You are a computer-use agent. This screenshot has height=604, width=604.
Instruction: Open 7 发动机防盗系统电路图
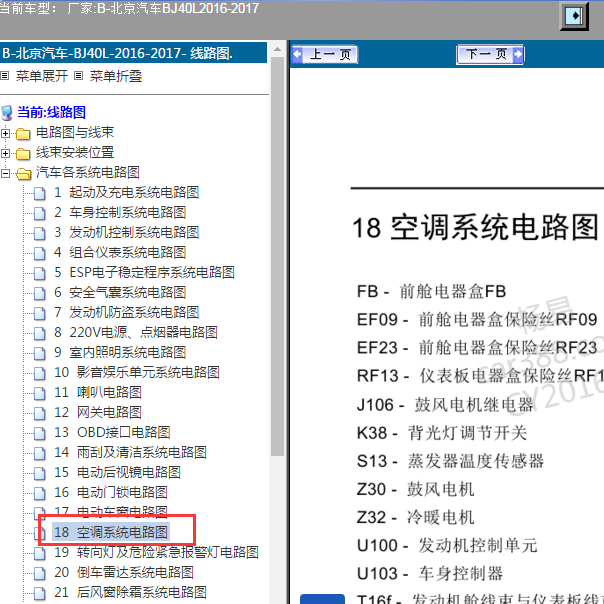pos(126,312)
